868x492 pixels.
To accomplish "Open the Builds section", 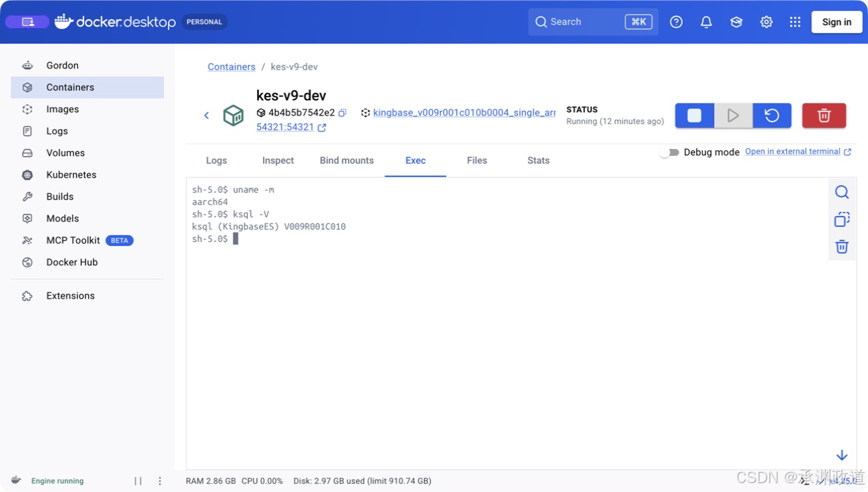I will [x=87, y=197].
